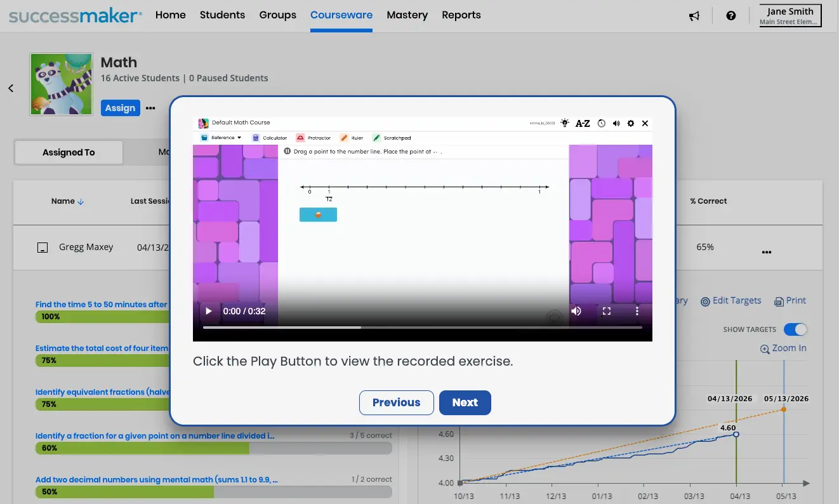Click the Gregg Maxey student name
Viewport: 839px width, 504px height.
(86, 247)
